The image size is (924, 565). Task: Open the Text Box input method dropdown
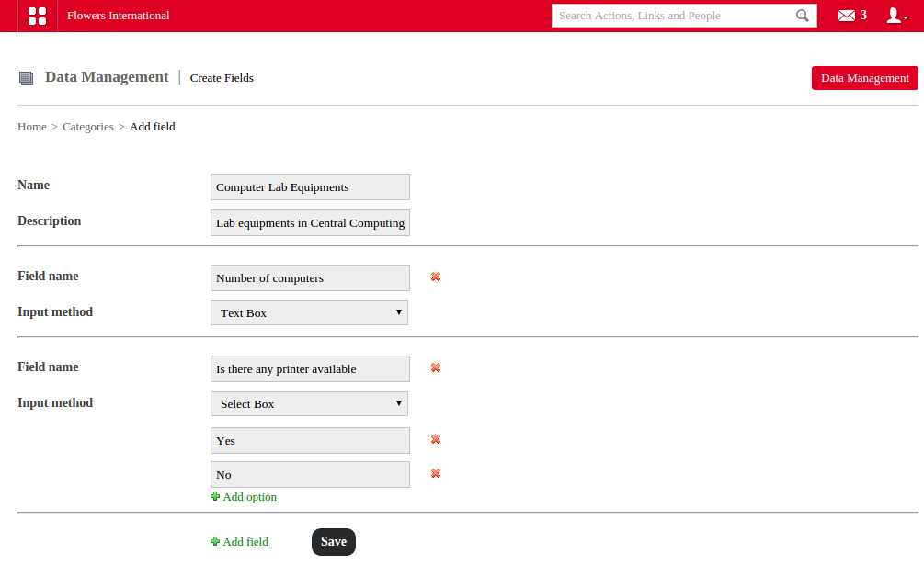point(309,313)
